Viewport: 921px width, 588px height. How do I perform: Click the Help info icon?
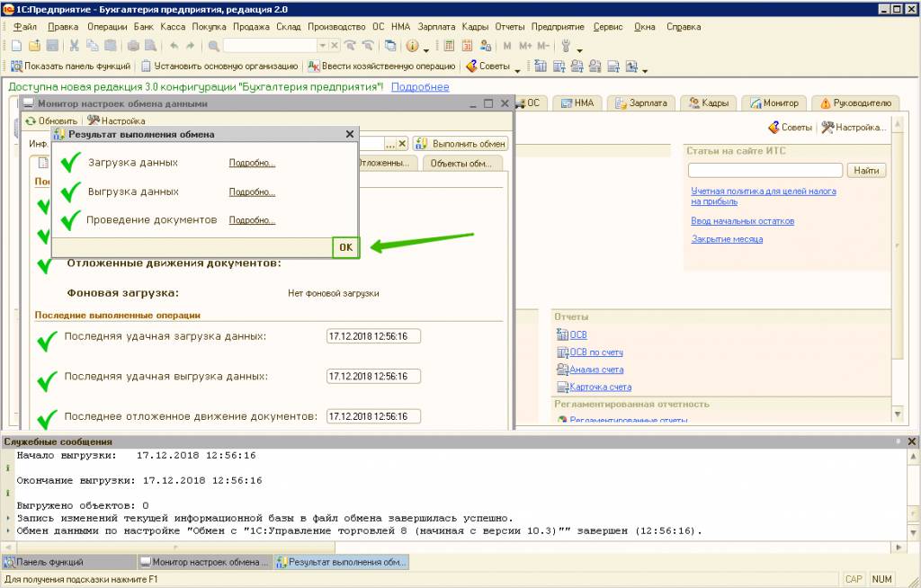tap(412, 46)
